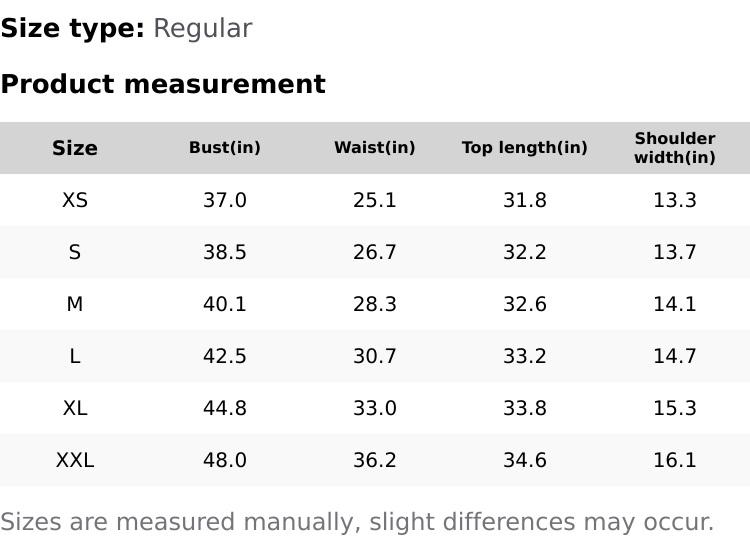The image size is (750, 558).
Task: Click the Product measurement heading
Action: point(163,84)
